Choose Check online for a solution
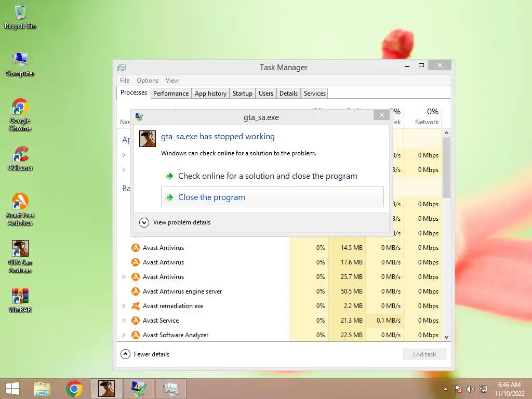The width and height of the screenshot is (532, 399). click(x=272, y=176)
